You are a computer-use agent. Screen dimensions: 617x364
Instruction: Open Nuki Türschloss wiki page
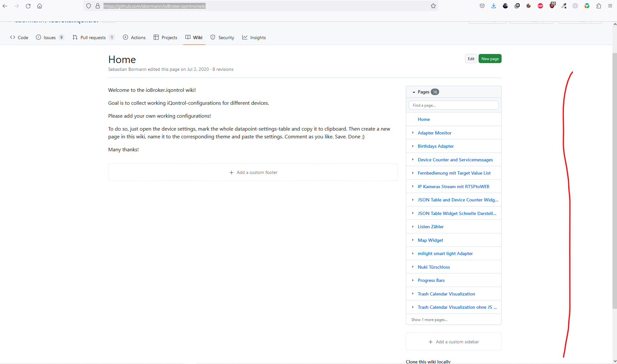434,267
